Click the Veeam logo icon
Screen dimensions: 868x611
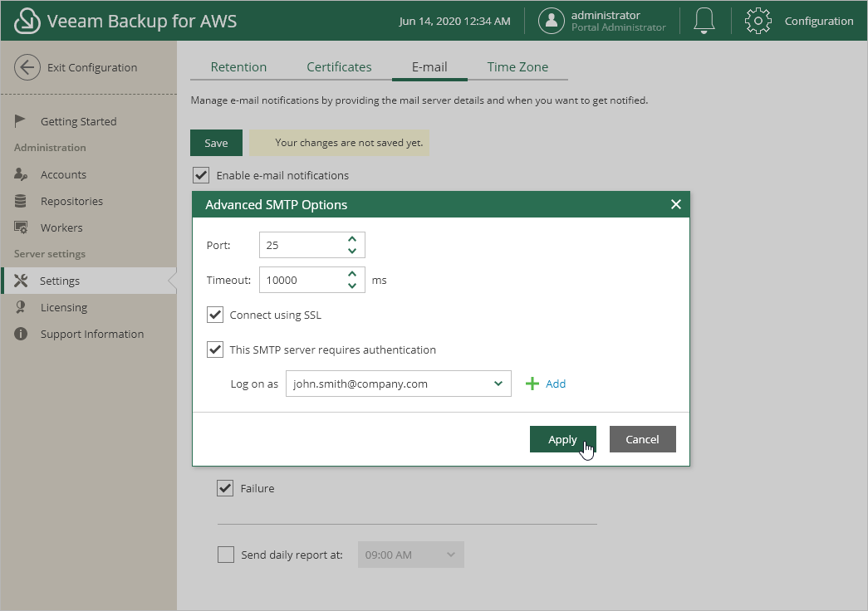(27, 21)
